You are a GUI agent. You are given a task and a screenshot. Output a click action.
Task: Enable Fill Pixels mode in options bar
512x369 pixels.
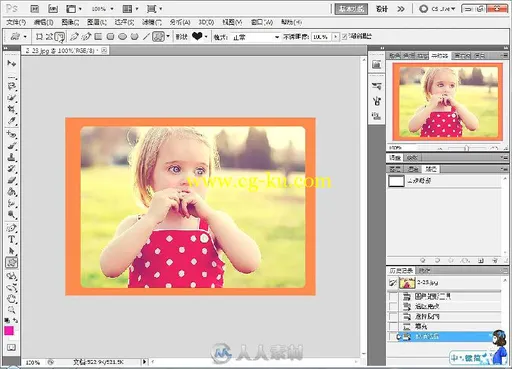(60, 37)
